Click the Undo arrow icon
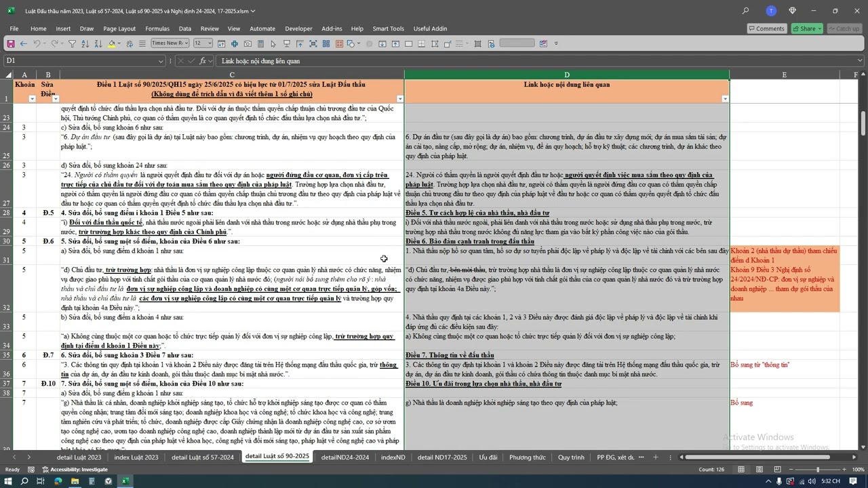The image size is (868, 488). tap(37, 43)
